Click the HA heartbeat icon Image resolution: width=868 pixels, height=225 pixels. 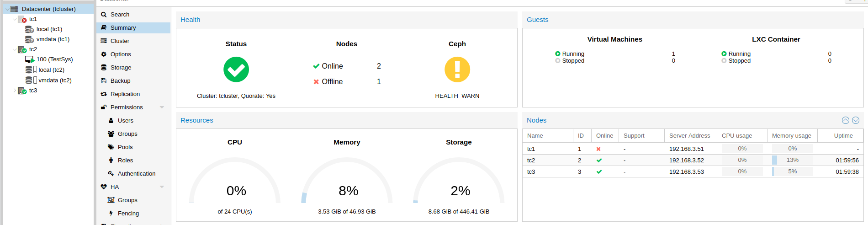[x=104, y=187]
